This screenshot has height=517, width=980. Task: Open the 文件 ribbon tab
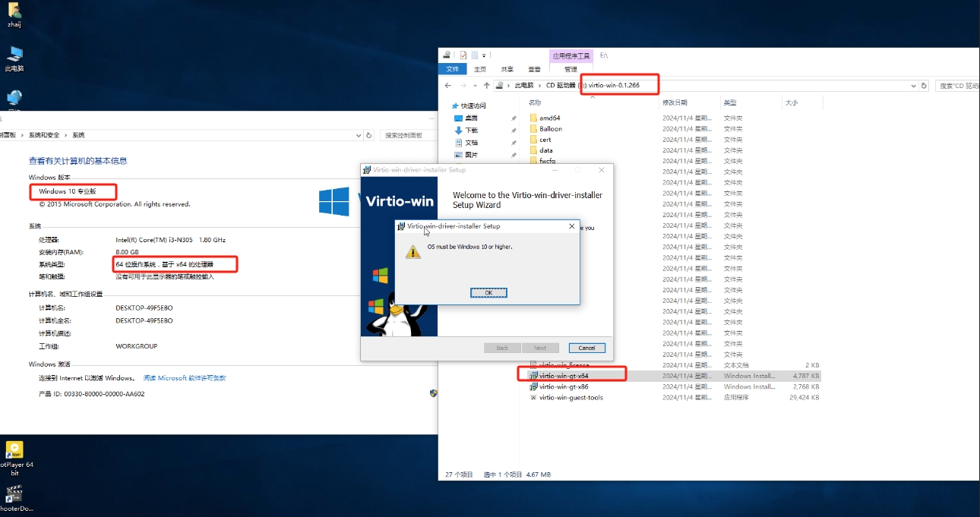pyautogui.click(x=453, y=69)
